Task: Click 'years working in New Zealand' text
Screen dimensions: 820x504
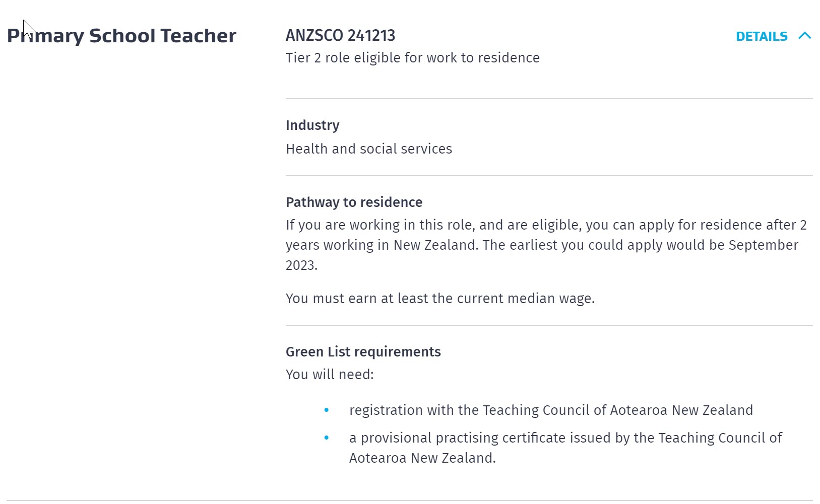Action: coord(382,245)
